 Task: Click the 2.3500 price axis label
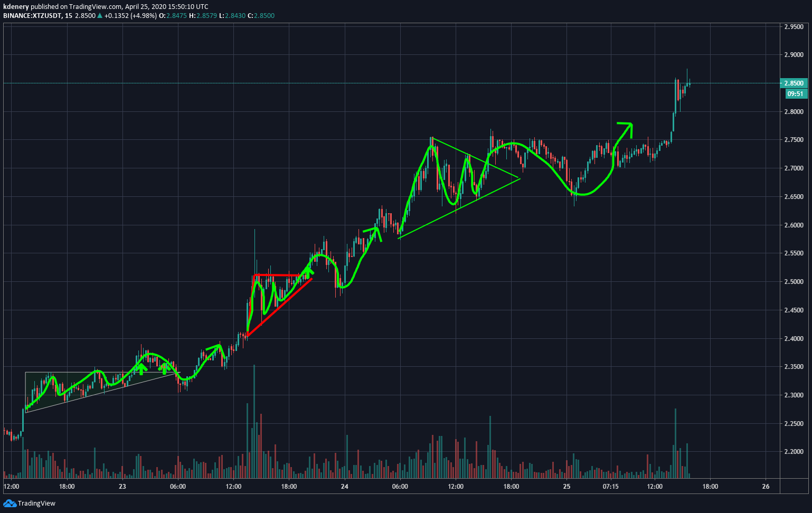[x=794, y=367]
